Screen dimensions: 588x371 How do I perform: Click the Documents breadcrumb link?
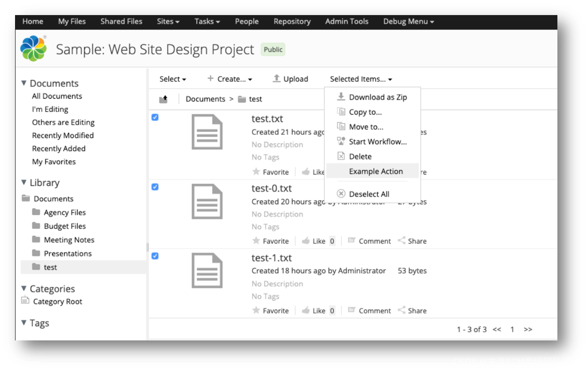pos(205,99)
